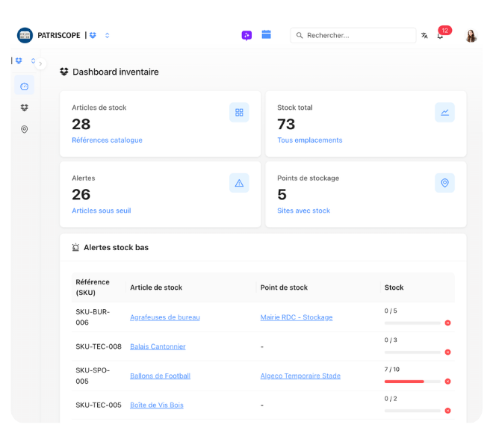The image size is (493, 448).
Task: Open the stock items sidebar item
Action: point(24,108)
